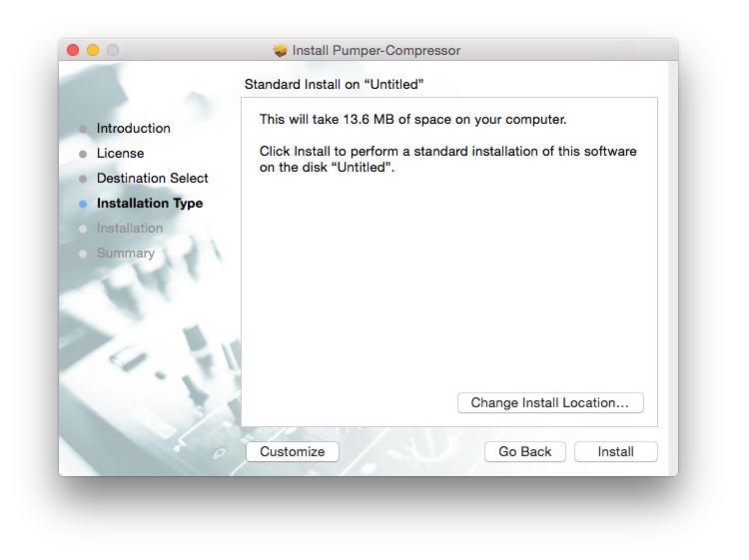The image size is (749, 560).
Task: Click the gray bullet next to Destination Select
Action: click(x=83, y=179)
